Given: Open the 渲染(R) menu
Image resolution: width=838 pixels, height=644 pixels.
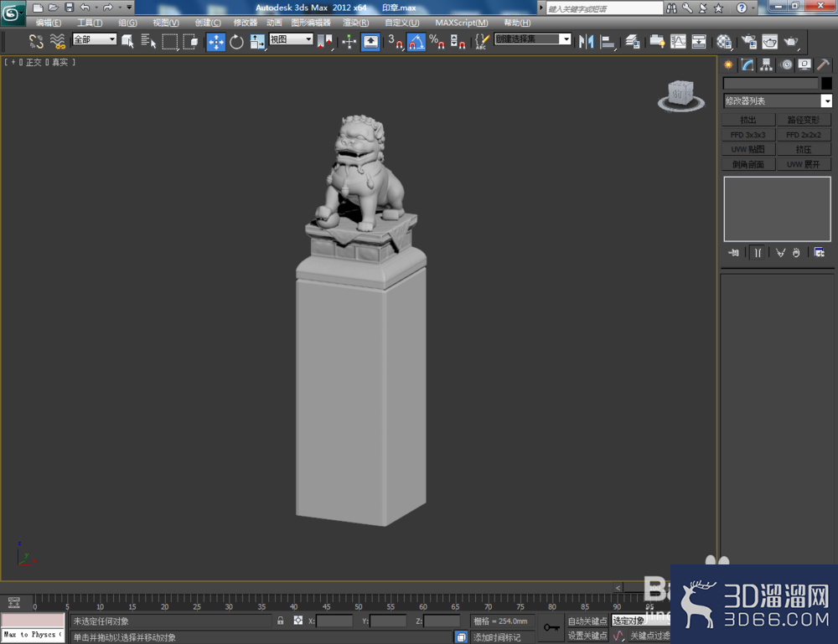Looking at the screenshot, I should coord(356,23).
